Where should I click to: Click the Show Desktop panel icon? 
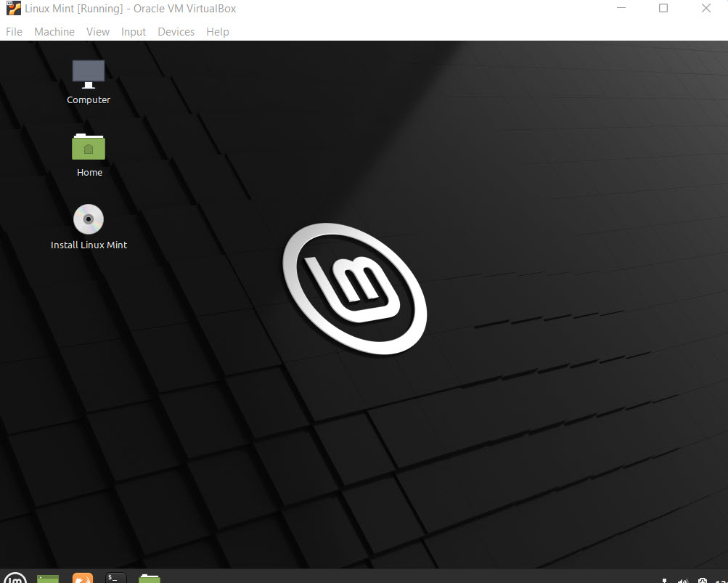click(48, 579)
